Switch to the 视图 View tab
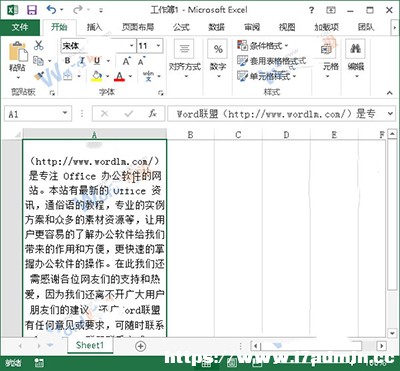The height and width of the screenshot is (371, 400). point(287,27)
